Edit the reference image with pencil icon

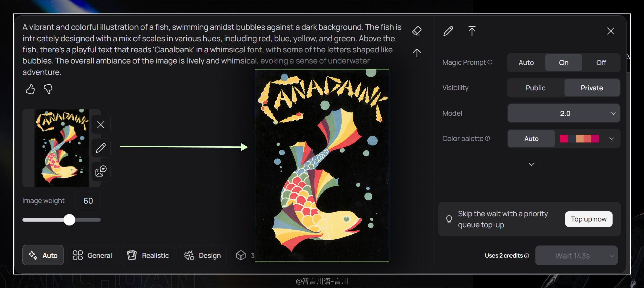[101, 148]
